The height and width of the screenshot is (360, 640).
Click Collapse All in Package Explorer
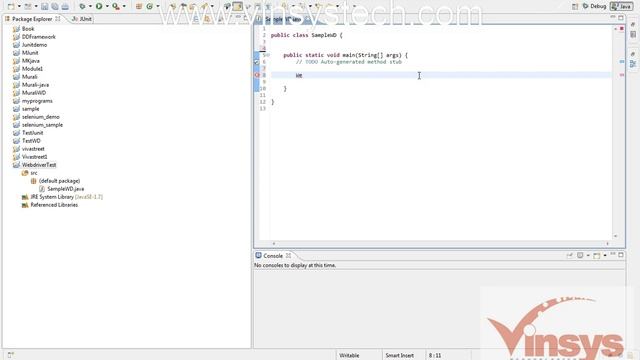[x=196, y=19]
